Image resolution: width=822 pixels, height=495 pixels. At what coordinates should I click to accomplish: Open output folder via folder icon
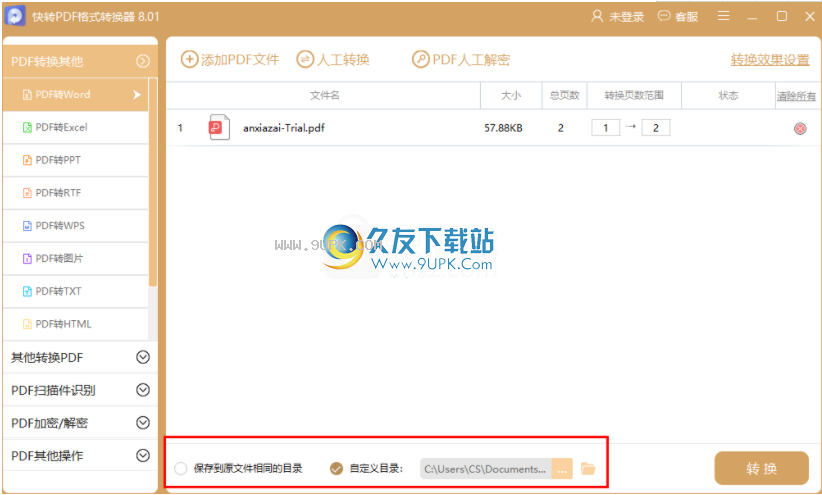tap(588, 468)
